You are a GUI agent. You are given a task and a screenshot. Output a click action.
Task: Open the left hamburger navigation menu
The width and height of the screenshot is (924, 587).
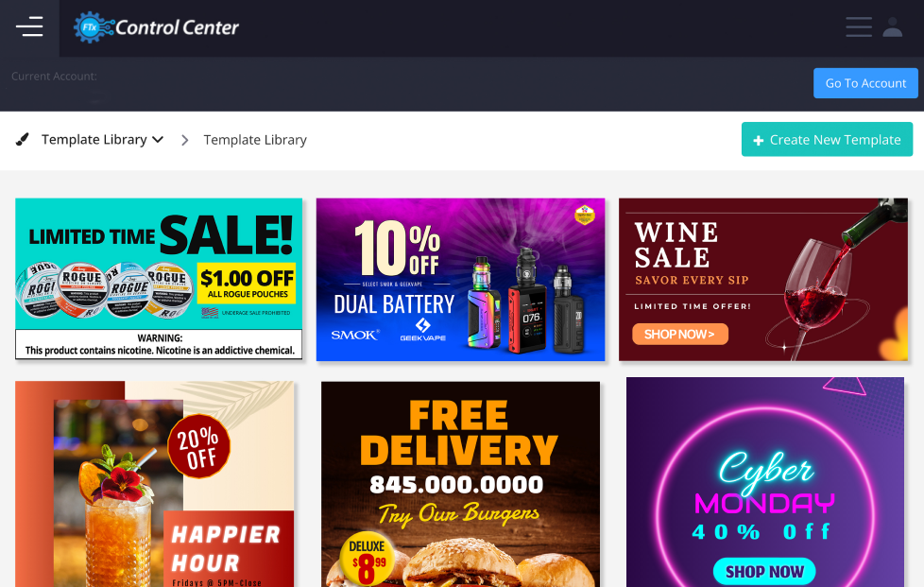[29, 27]
